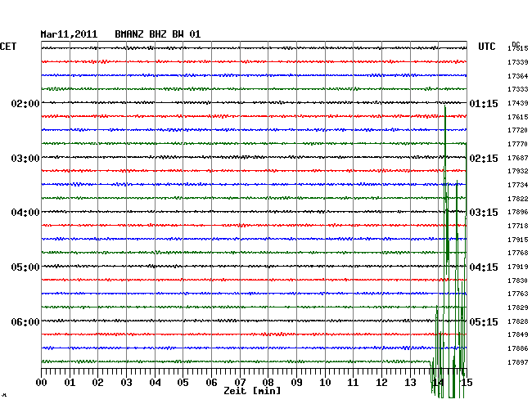532x404 pixels.
Task: Click the DC offset value 17734
Action: coord(518,185)
